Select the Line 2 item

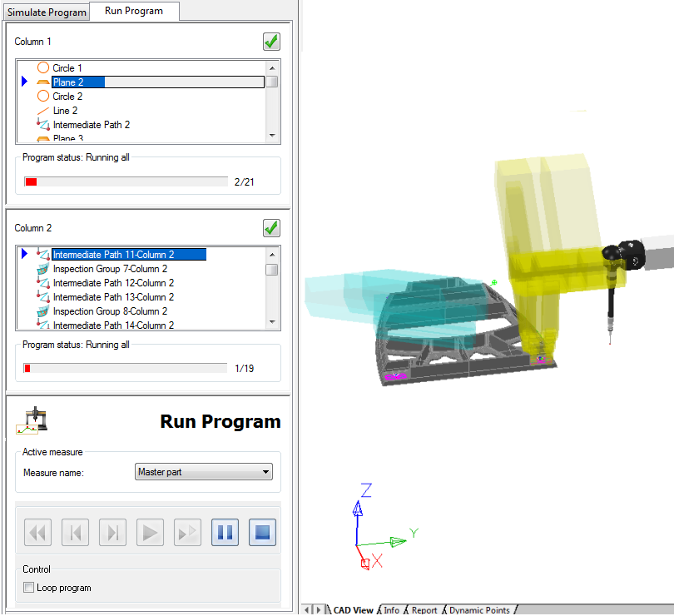(x=65, y=111)
